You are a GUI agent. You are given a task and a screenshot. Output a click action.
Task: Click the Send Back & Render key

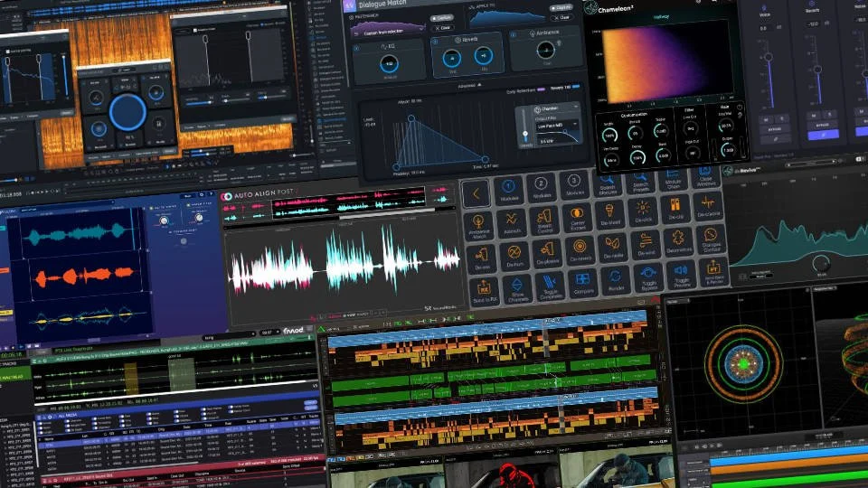[x=713, y=271]
